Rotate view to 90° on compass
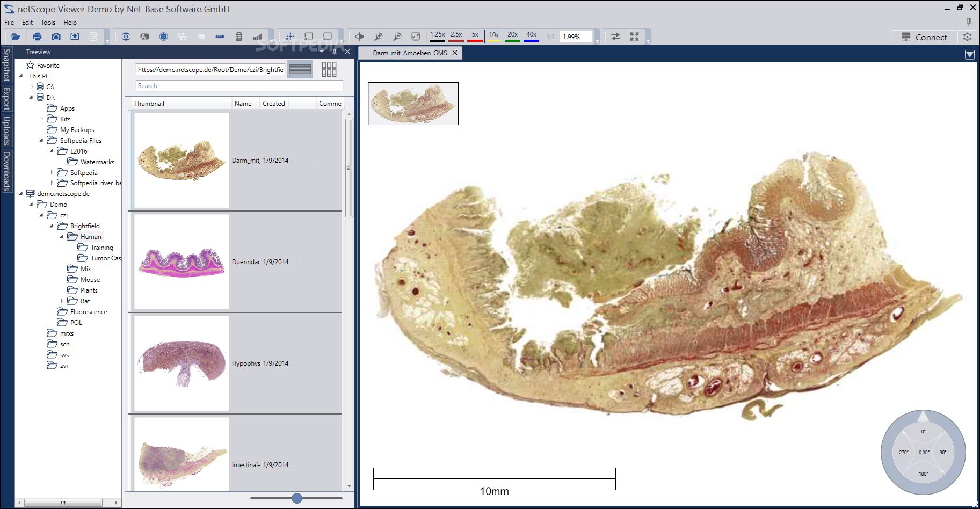Screen dimensions: 980x509 (x=942, y=453)
